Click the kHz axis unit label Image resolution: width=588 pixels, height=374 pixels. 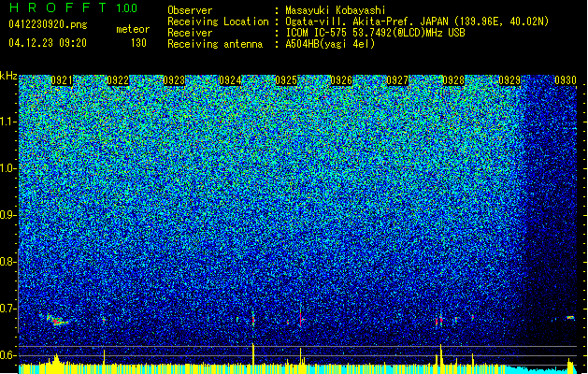click(x=8, y=76)
